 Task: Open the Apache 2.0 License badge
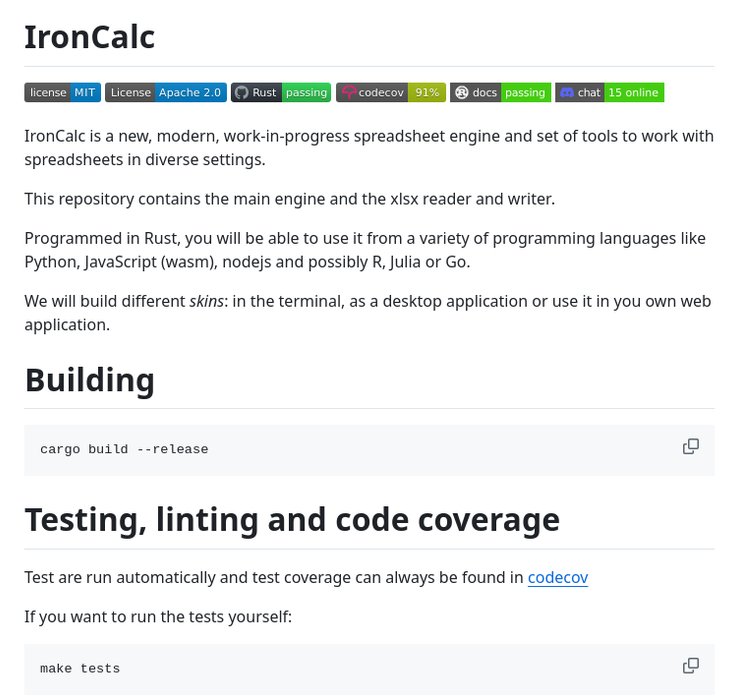tap(165, 92)
